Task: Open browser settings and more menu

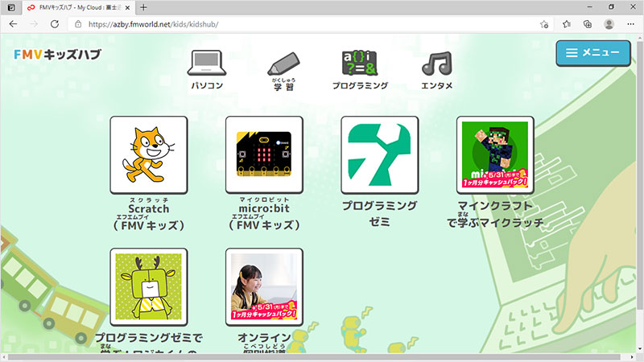Action: 631,24
